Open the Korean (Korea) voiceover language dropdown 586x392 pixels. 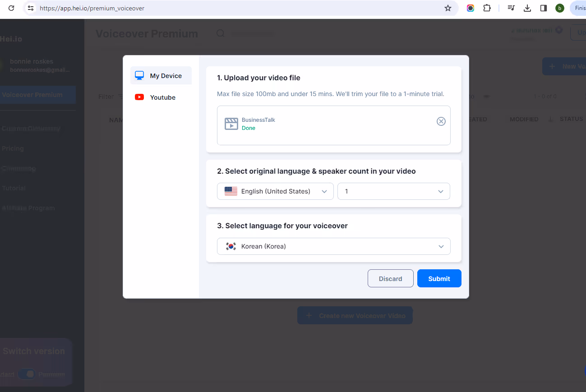pos(334,246)
